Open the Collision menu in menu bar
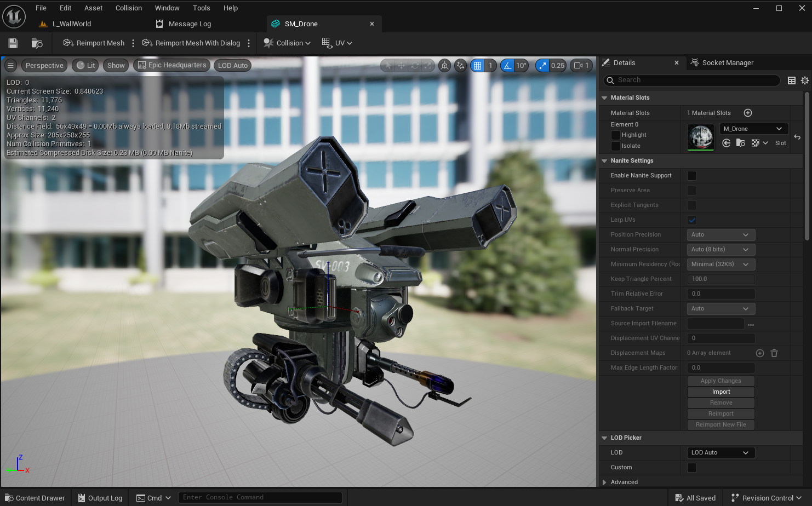This screenshot has height=506, width=812. click(128, 8)
